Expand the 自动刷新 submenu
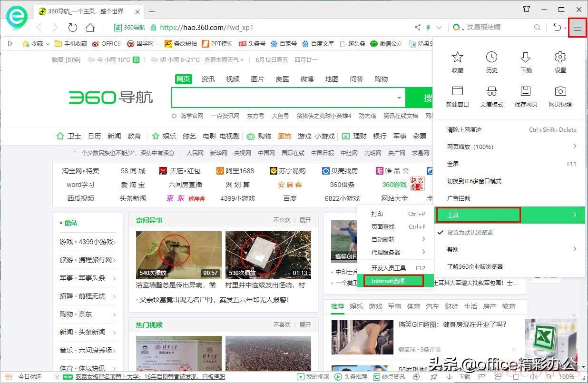588x383 pixels. click(x=396, y=239)
